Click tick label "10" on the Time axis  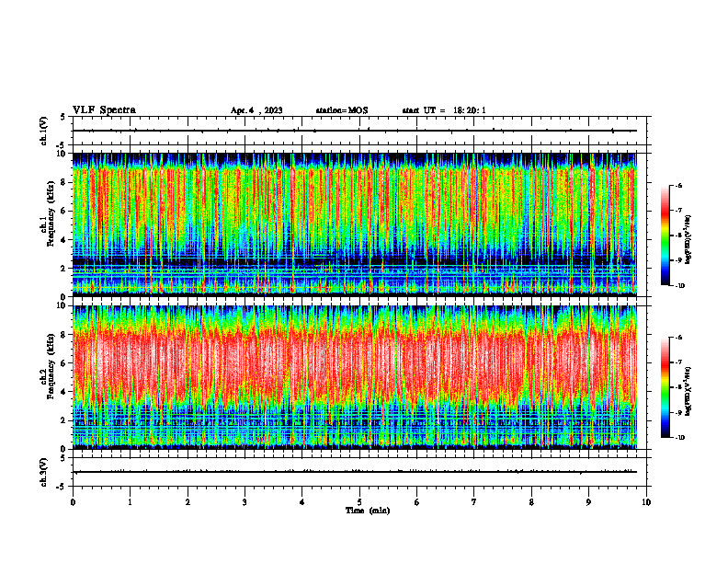point(646,502)
